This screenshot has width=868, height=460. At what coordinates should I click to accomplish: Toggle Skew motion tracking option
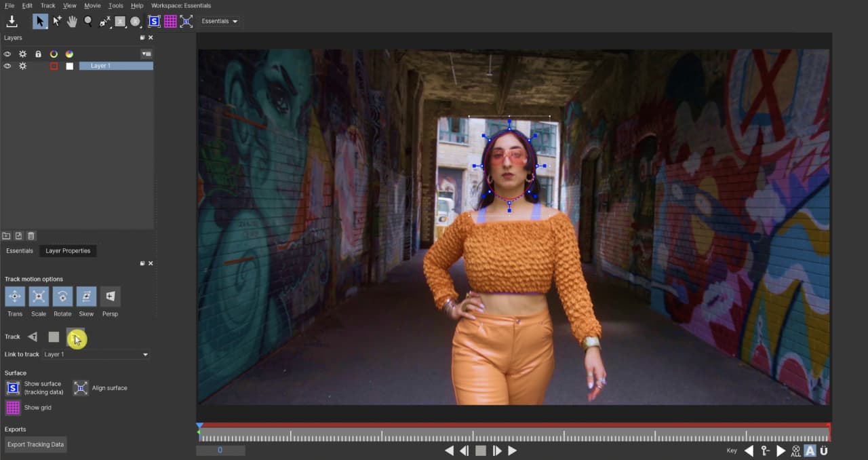point(86,296)
